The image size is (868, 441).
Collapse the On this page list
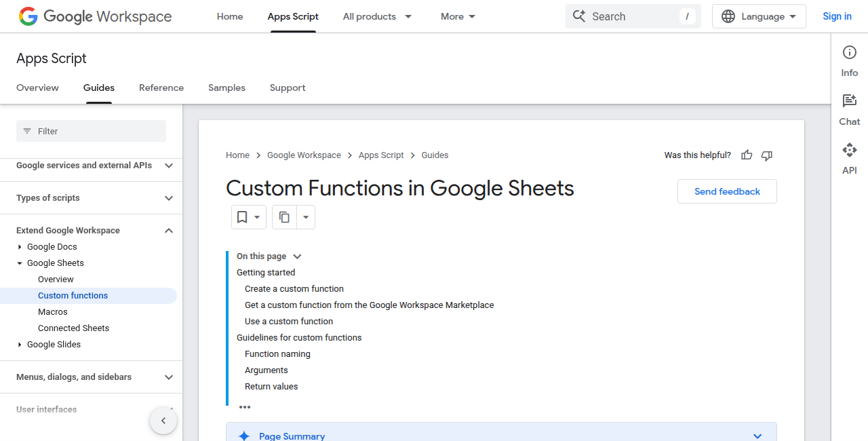pyautogui.click(x=297, y=256)
